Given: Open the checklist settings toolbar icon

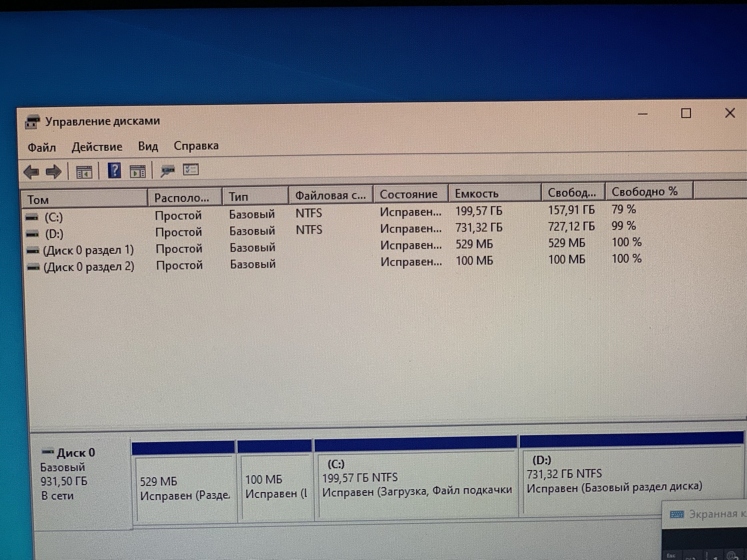Looking at the screenshot, I should point(191,170).
